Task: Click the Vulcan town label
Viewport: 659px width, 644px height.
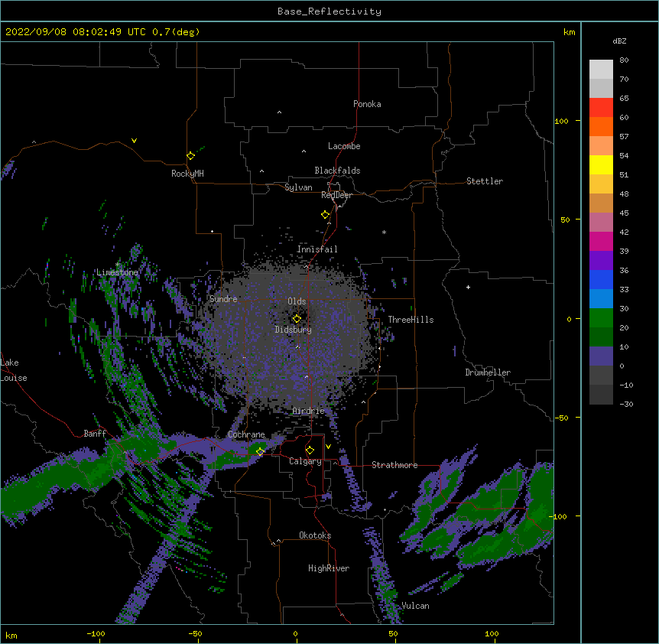Action: [x=415, y=606]
